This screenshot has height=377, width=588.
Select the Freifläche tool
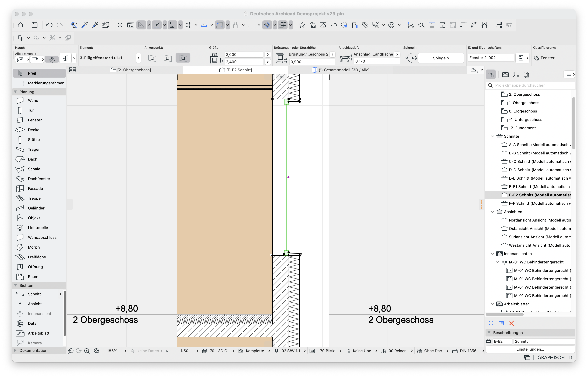coord(39,257)
